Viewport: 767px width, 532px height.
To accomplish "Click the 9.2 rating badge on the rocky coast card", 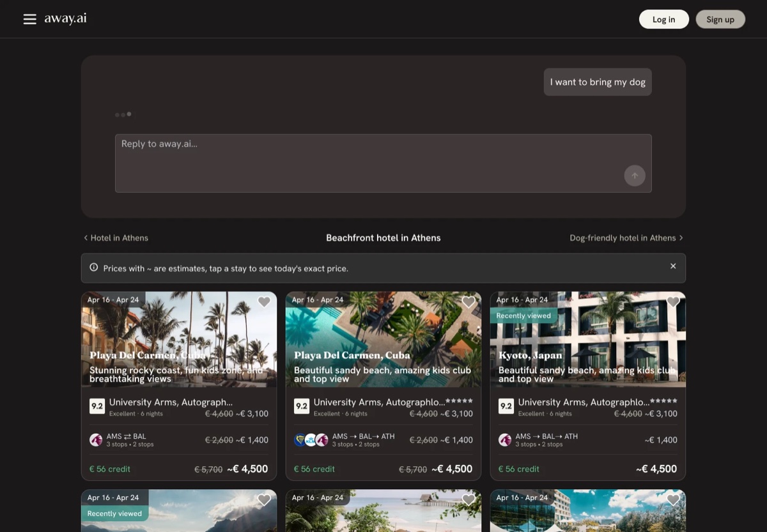I will [97, 406].
